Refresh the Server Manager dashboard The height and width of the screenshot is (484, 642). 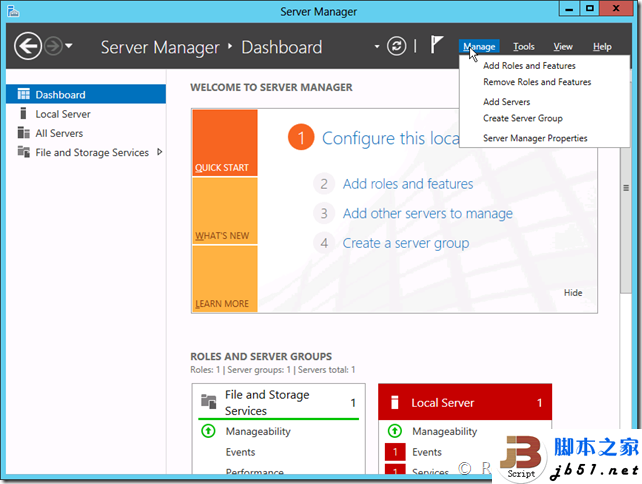coord(397,47)
